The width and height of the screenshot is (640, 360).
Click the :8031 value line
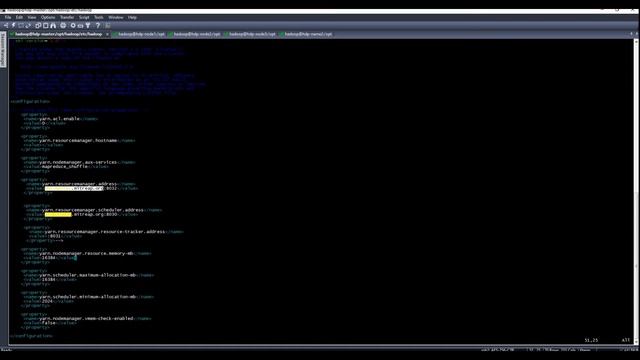click(x=55, y=236)
